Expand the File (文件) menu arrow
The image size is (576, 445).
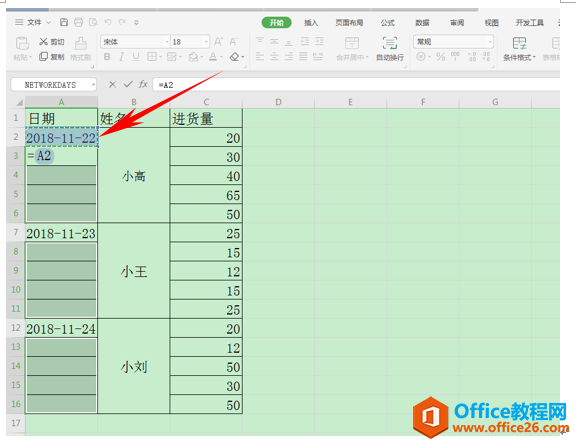tap(48, 22)
